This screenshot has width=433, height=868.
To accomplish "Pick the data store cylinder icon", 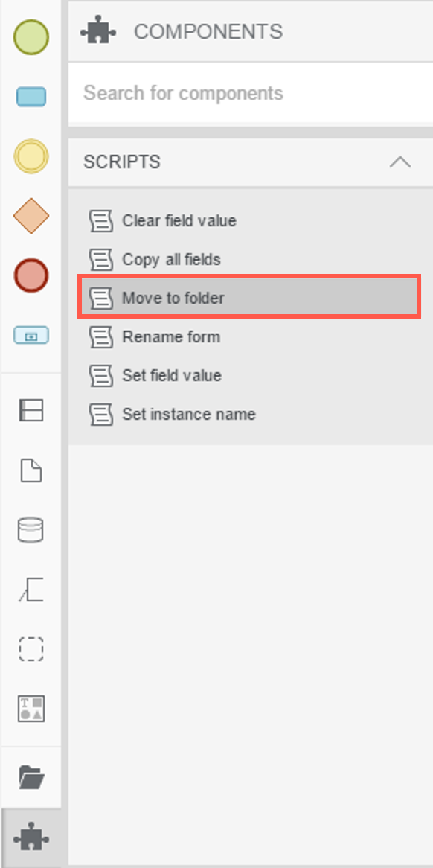I will pyautogui.click(x=31, y=530).
